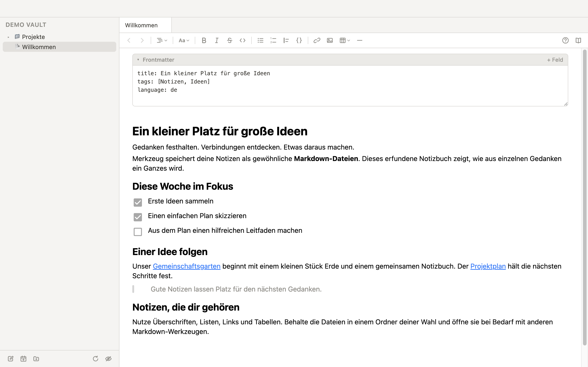The width and height of the screenshot is (588, 367).
Task: Click the '+ Feld' button in Frontmatter
Action: (555, 60)
